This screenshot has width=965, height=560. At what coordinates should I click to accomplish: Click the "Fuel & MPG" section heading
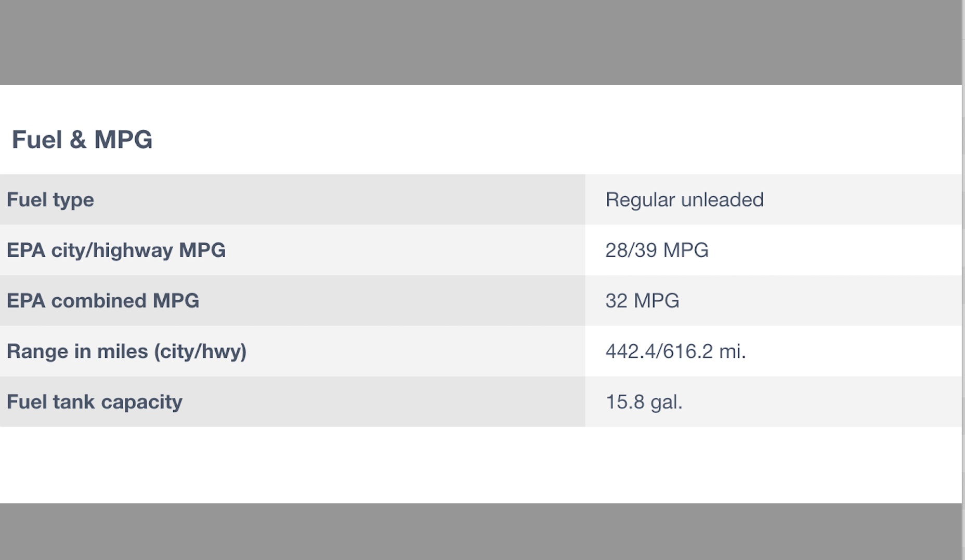point(82,140)
